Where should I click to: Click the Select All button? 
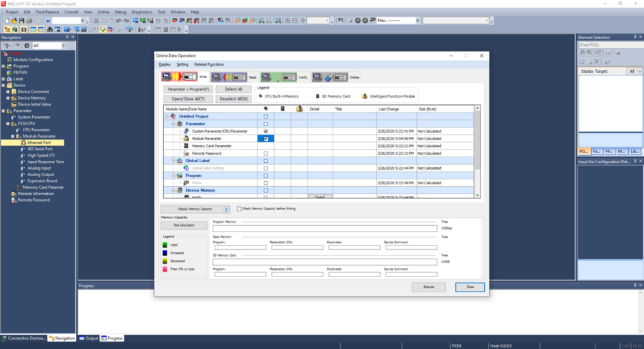tap(233, 90)
